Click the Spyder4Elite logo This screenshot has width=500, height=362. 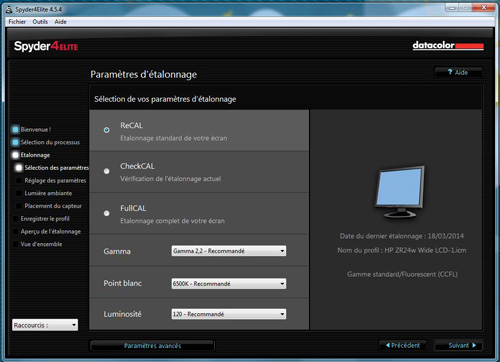tap(46, 46)
